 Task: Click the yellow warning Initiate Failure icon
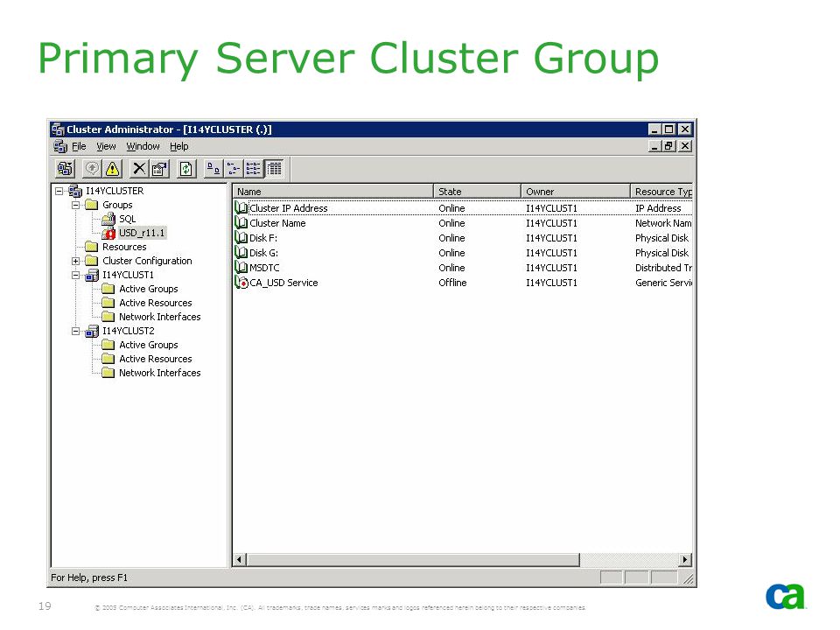pos(113,169)
